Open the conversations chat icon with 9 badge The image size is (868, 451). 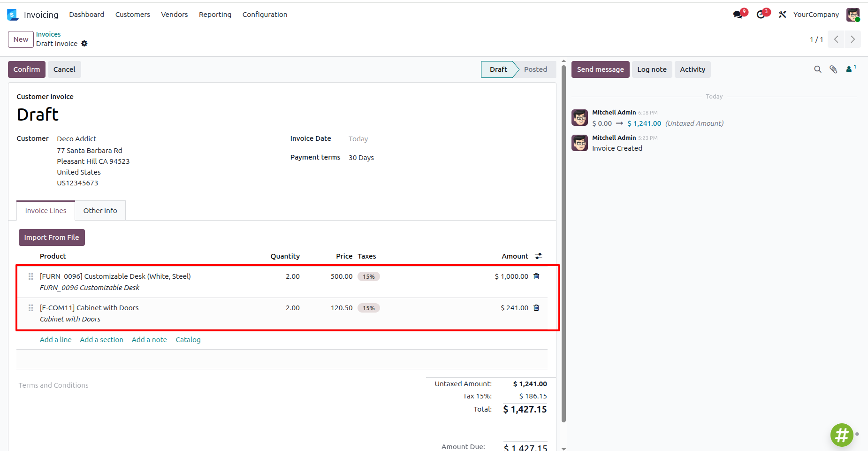[x=739, y=15]
